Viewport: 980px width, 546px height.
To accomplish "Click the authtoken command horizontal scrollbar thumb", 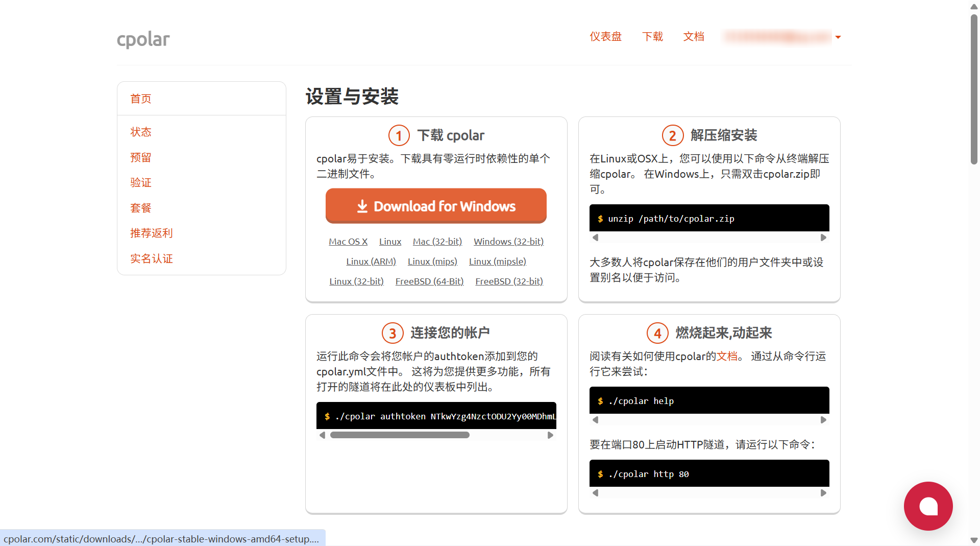I will click(x=400, y=435).
